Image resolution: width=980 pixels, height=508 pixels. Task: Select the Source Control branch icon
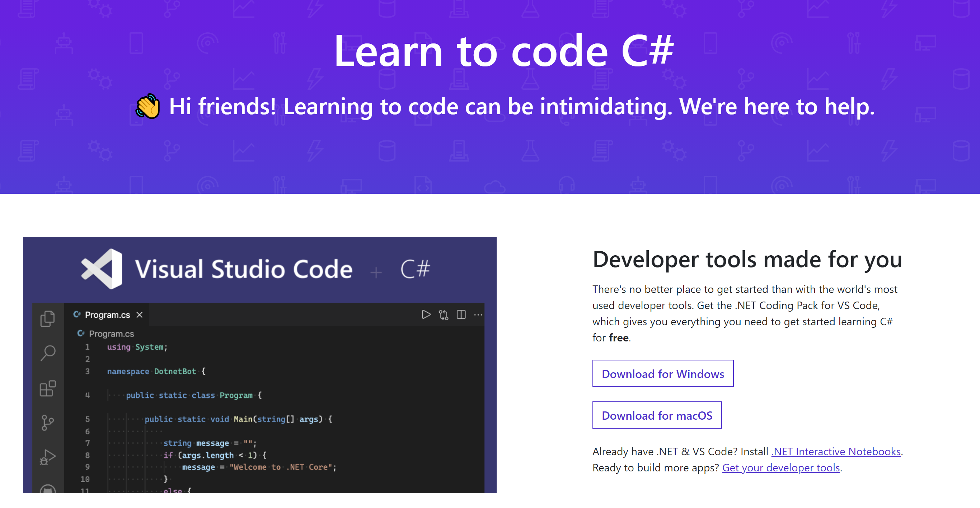48,423
